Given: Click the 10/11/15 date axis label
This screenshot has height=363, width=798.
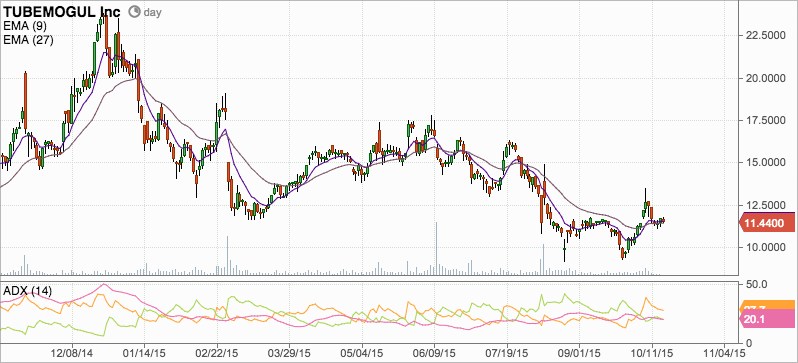Looking at the screenshot, I should [x=652, y=353].
